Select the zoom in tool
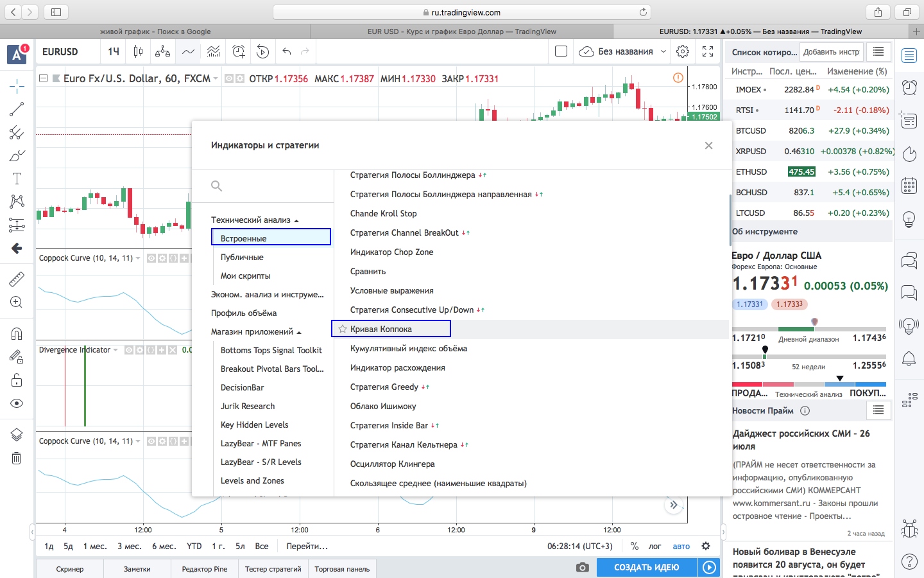This screenshot has width=924, height=578. [17, 302]
